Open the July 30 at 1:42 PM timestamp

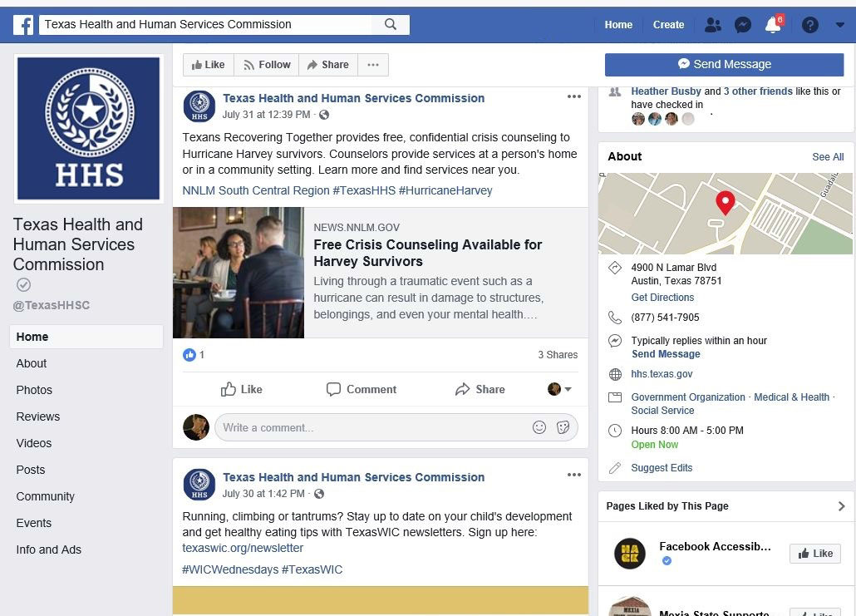(263, 494)
